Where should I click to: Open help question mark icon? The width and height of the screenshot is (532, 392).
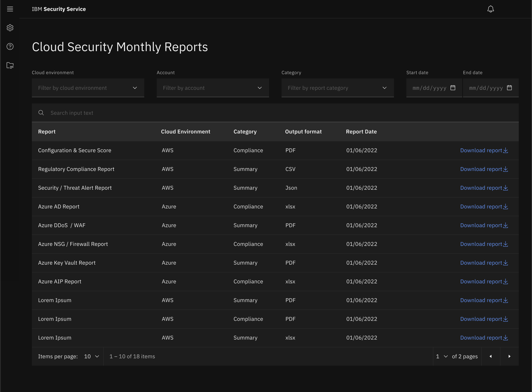(x=10, y=46)
